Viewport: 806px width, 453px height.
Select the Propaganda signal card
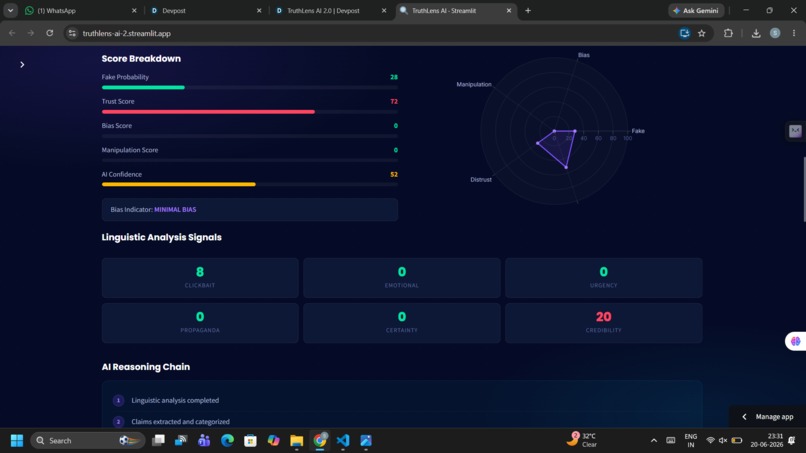tap(200, 323)
